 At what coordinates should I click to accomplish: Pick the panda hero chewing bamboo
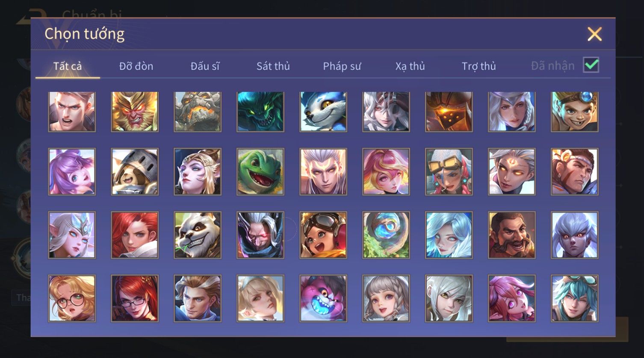198,235
